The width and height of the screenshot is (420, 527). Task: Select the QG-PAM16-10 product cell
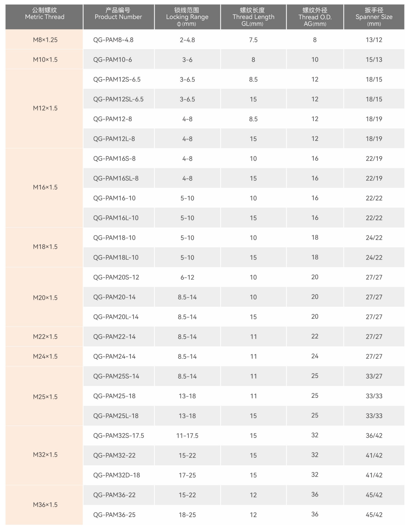click(x=114, y=198)
